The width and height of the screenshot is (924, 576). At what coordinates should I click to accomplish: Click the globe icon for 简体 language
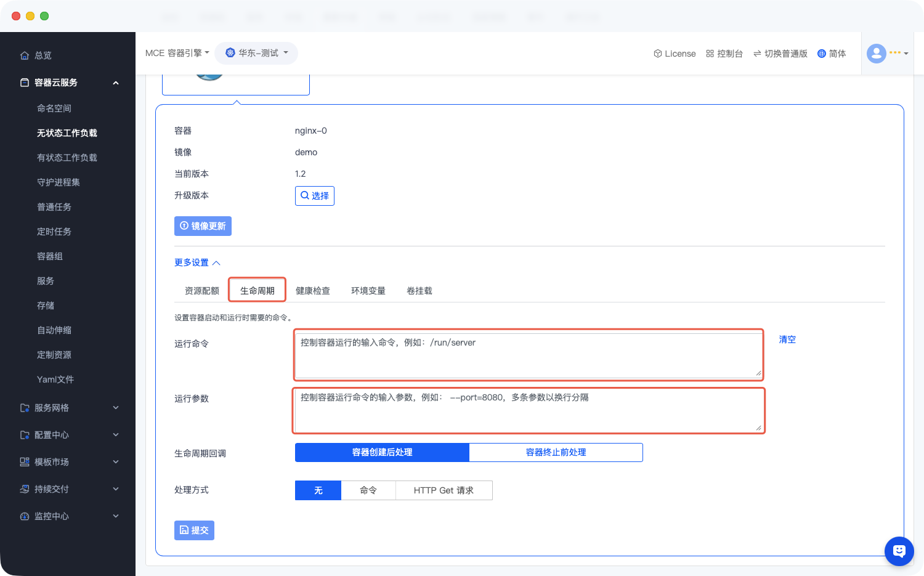[x=821, y=54]
